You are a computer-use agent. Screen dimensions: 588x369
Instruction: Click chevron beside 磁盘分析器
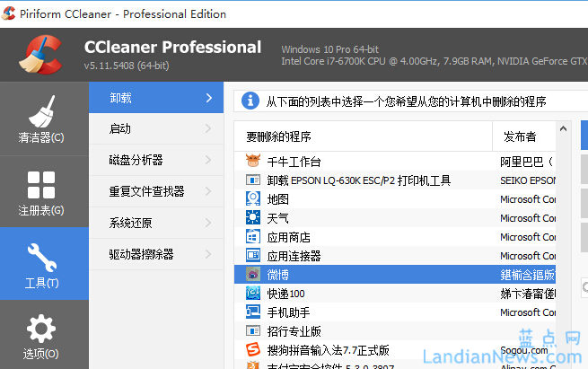point(209,160)
